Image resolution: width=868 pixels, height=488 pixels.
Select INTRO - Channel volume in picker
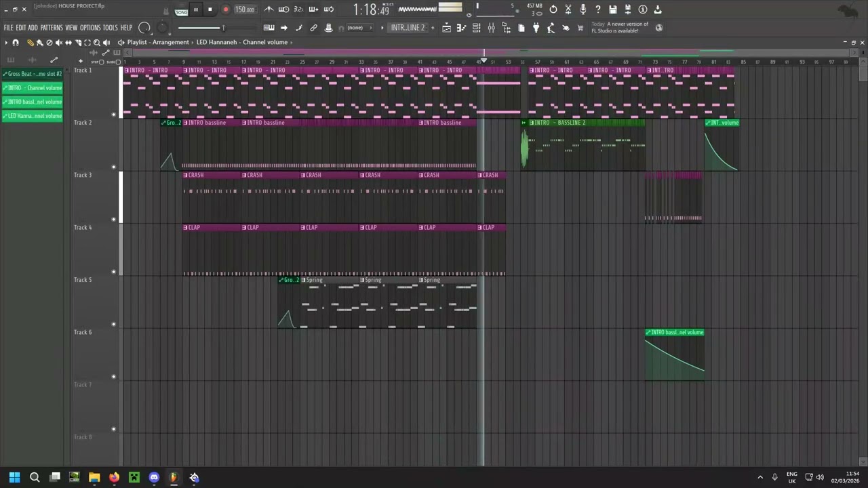point(32,88)
